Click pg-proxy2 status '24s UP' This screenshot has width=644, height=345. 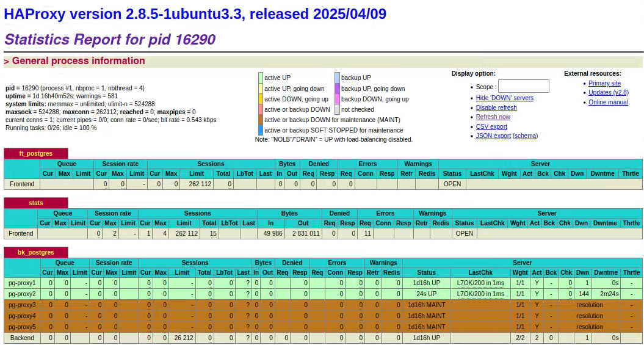coord(426,294)
